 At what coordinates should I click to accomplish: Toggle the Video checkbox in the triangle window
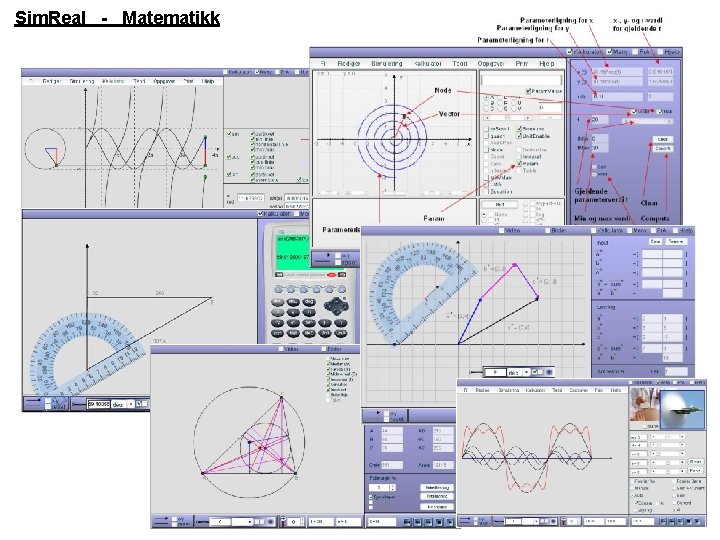pyautogui.click(x=281, y=349)
